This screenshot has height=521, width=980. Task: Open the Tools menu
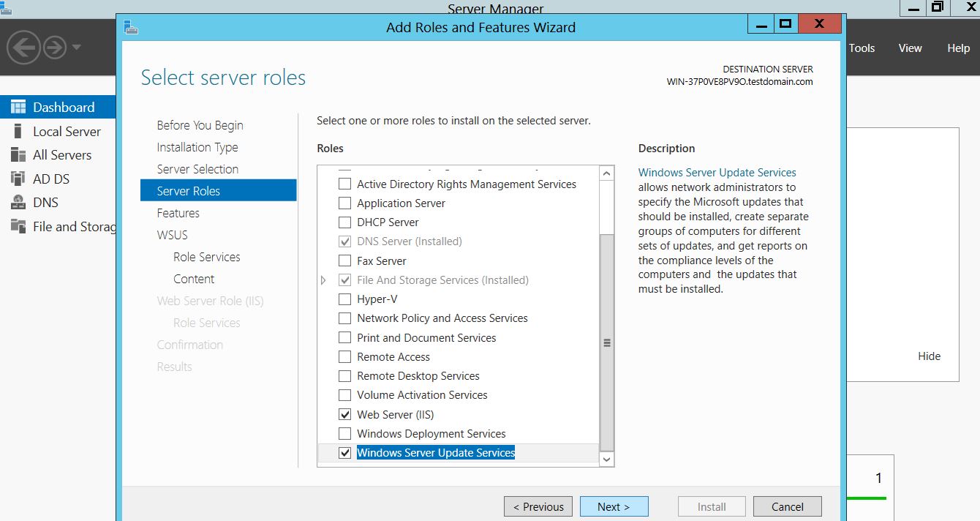coord(862,48)
